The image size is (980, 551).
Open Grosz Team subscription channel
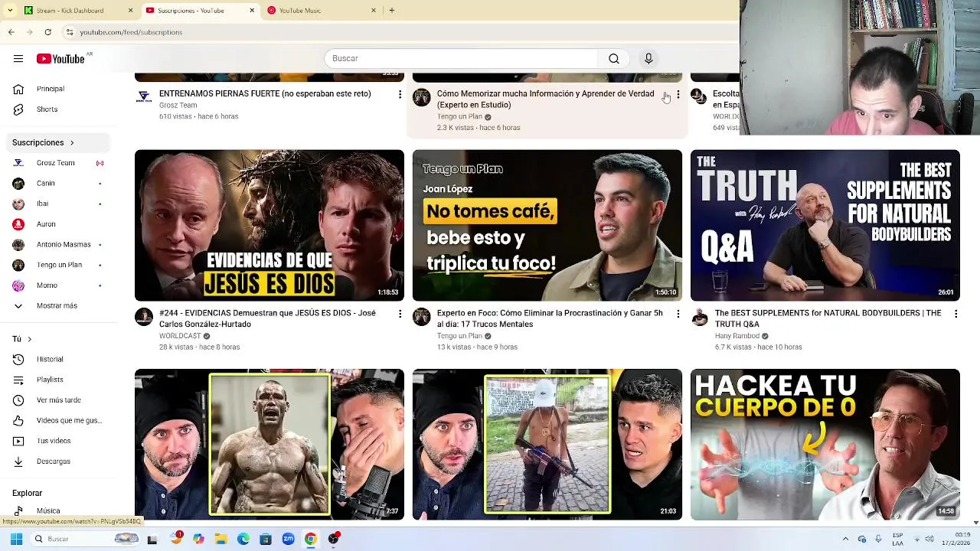57,163
